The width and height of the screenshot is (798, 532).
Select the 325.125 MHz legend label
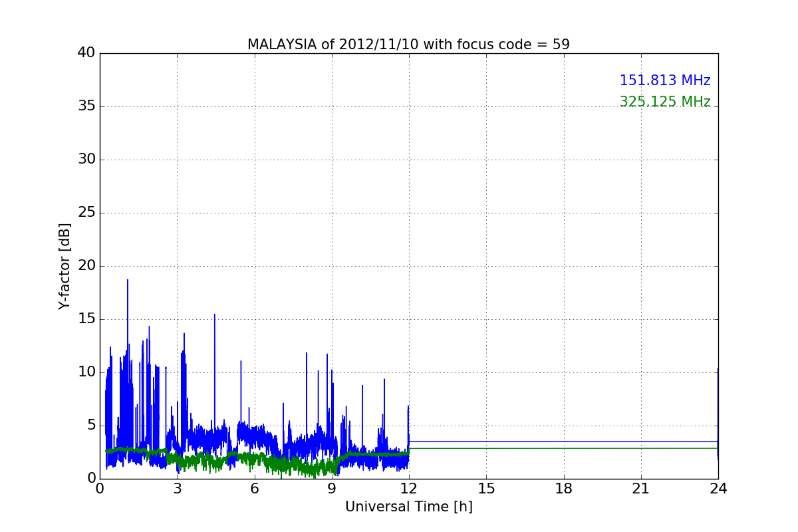click(665, 102)
